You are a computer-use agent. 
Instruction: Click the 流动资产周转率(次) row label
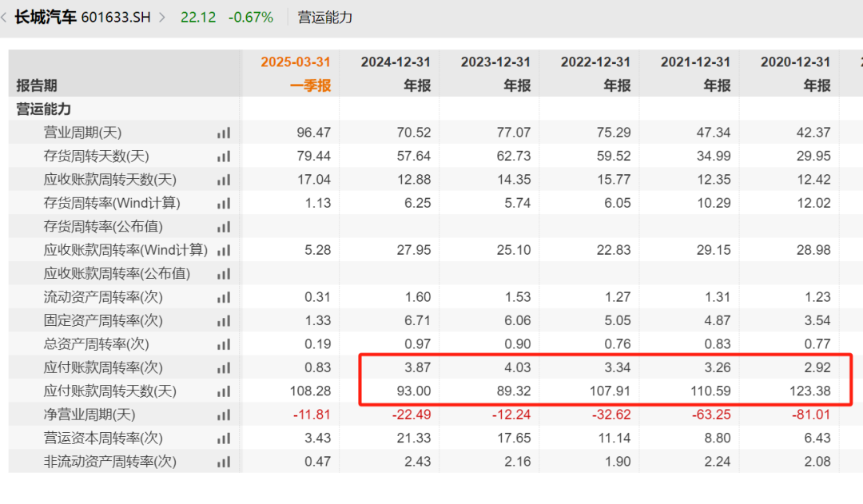103,297
